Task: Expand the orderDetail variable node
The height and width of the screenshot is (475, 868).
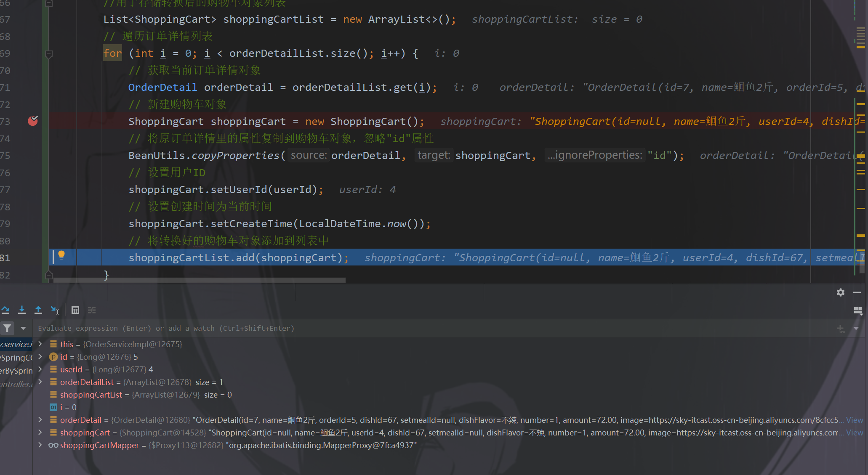Action: pyautogui.click(x=40, y=420)
